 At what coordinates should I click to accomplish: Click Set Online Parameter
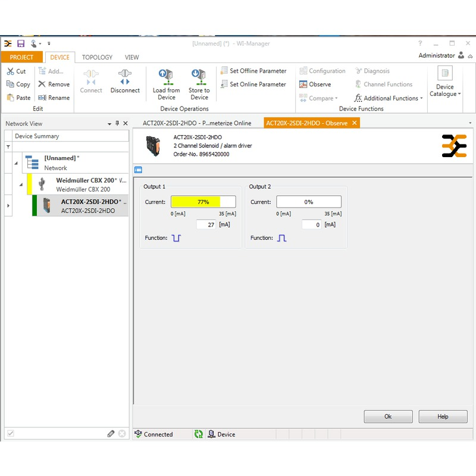coord(253,84)
